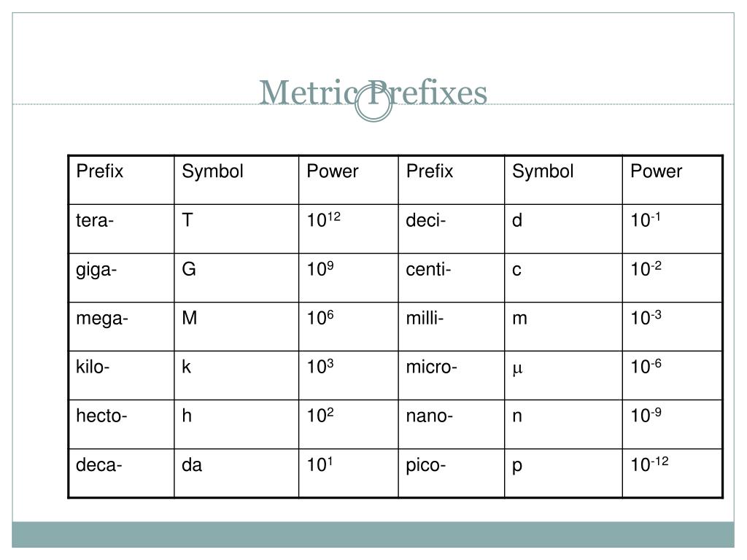Select the hecto- table cell
Image resolution: width=747 pixels, height=560 pixels.
coord(122,424)
